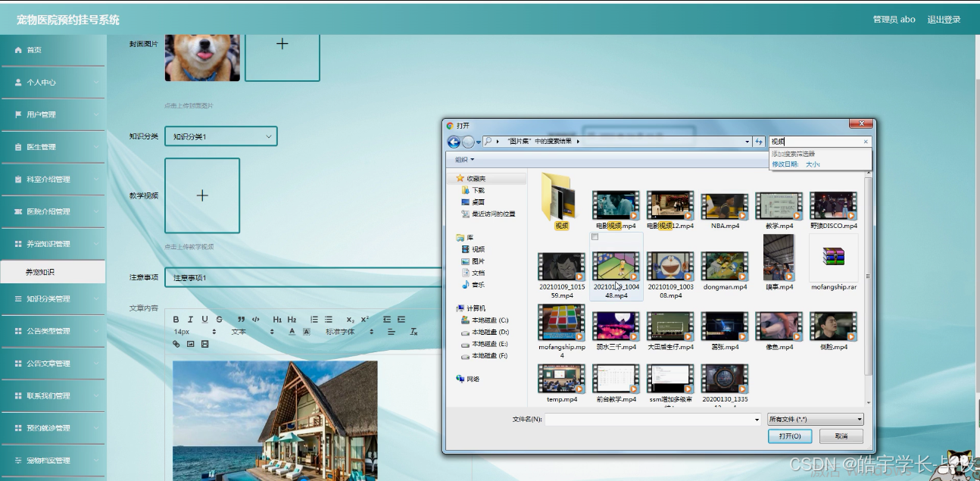Toggle bold formatting in article editor

(176, 320)
